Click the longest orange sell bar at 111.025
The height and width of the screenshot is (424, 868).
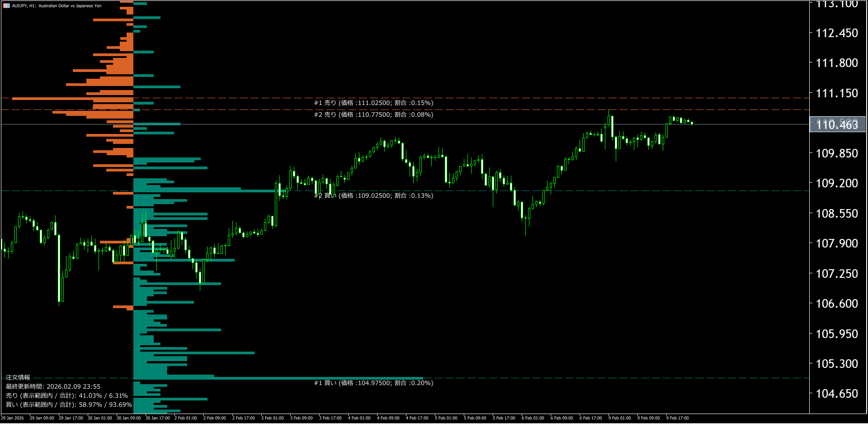[x=72, y=98]
